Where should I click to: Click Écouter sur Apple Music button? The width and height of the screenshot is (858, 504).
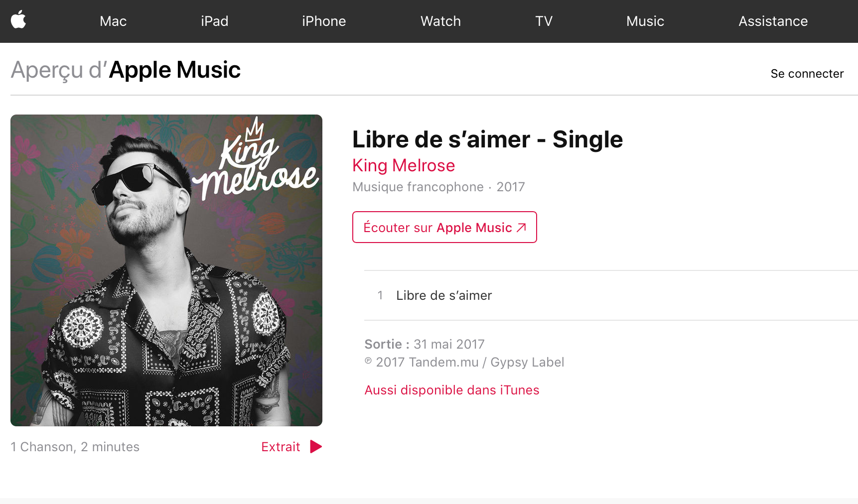[444, 227]
